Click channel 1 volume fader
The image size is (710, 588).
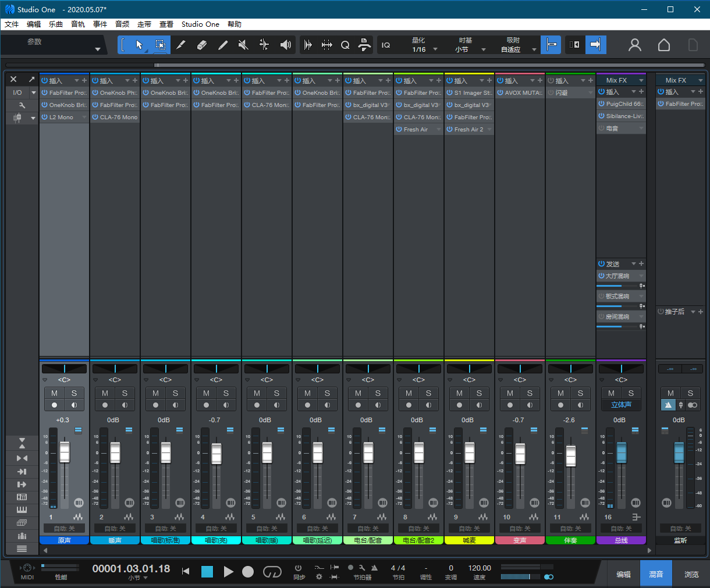[65, 452]
